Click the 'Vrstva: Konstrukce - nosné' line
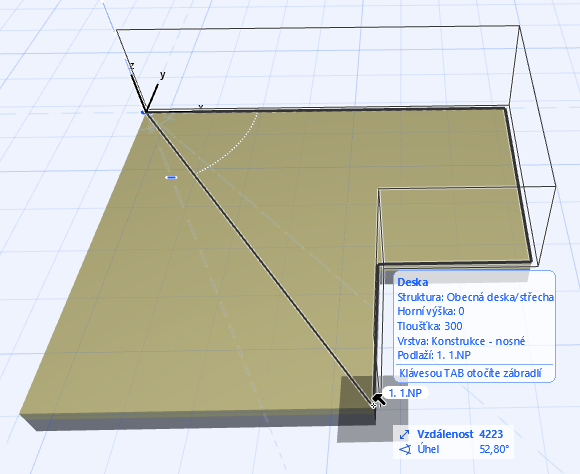 click(461, 341)
